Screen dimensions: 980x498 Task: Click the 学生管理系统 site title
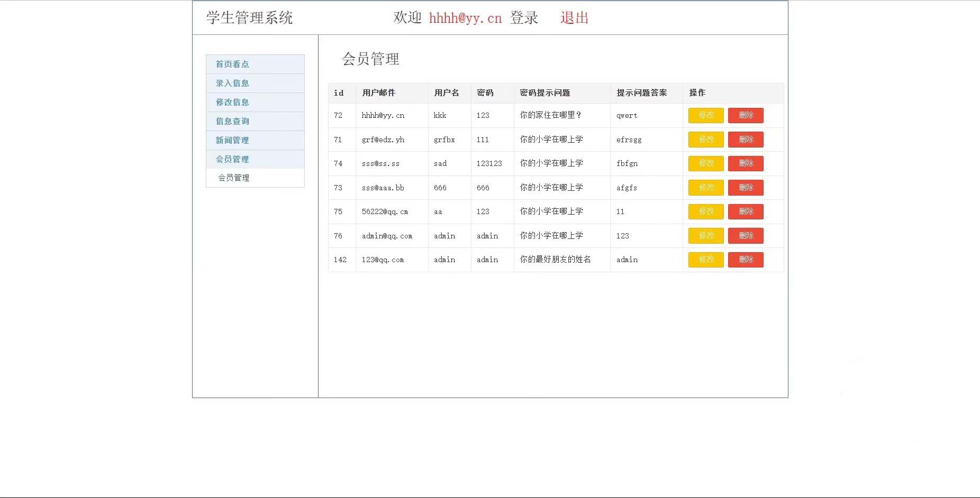click(x=249, y=18)
